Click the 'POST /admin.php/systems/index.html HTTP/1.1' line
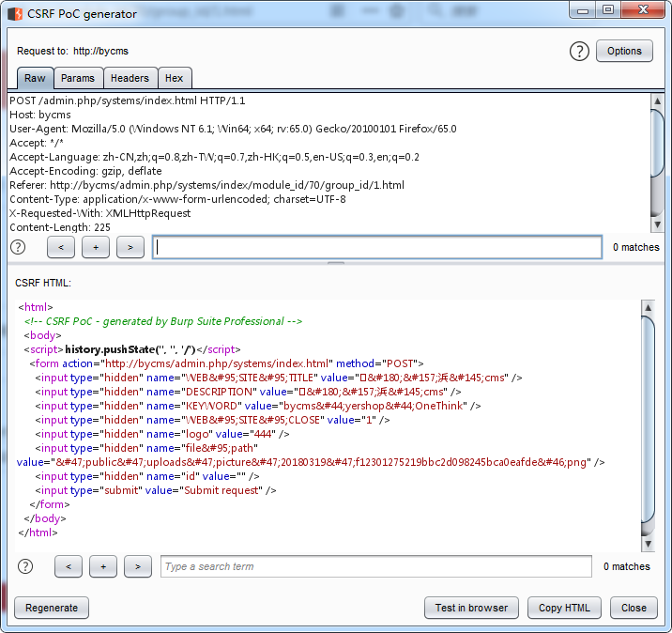Image resolution: width=672 pixels, height=633 pixels. pyautogui.click(x=128, y=100)
